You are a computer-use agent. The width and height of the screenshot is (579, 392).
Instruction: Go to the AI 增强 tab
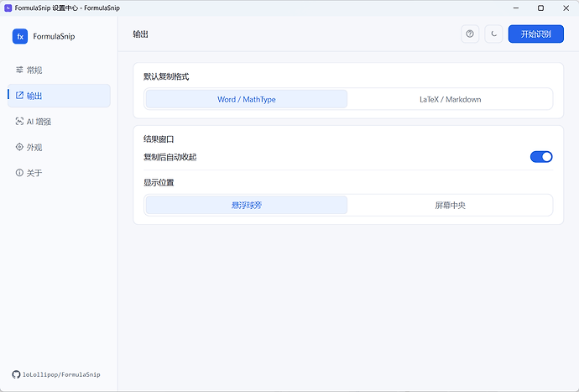tap(59, 122)
